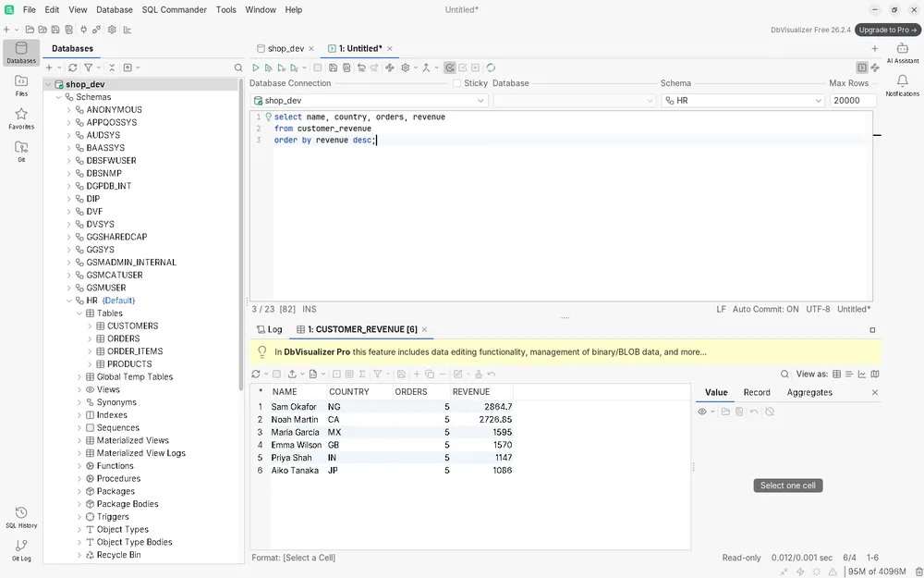
Task: Close the Value side panel
Action: click(874, 393)
